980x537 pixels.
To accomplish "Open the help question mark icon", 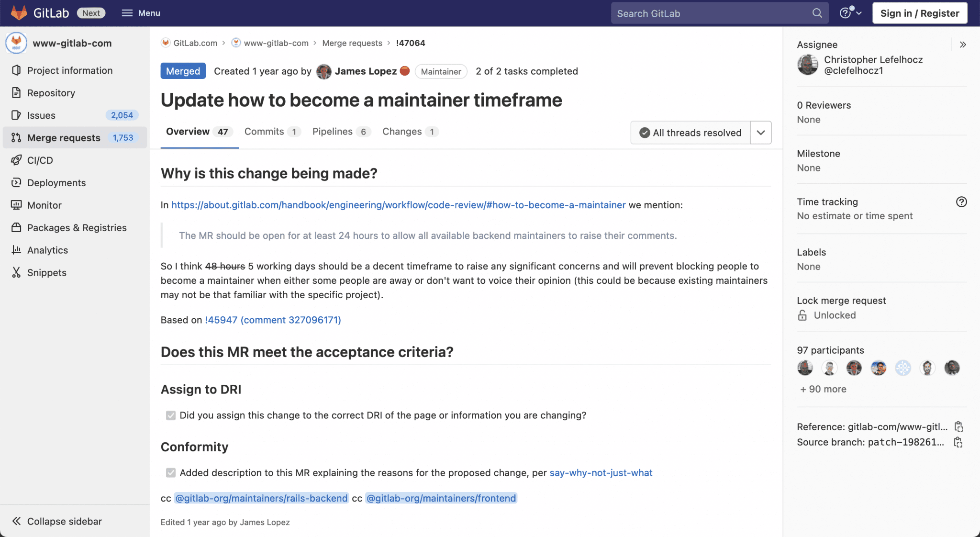I will (x=845, y=13).
